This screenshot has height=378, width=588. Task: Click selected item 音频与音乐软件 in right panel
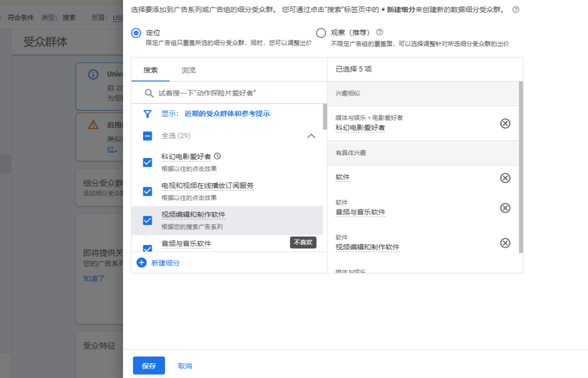point(360,212)
